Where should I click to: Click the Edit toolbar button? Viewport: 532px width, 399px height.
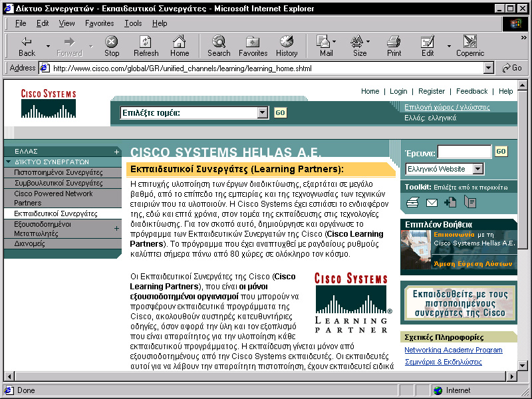[428, 47]
